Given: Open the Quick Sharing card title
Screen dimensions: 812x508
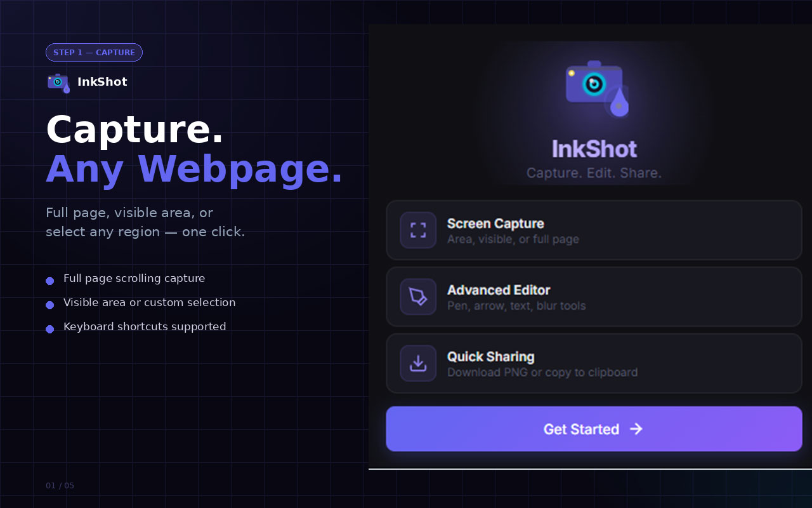Looking at the screenshot, I should tap(491, 357).
